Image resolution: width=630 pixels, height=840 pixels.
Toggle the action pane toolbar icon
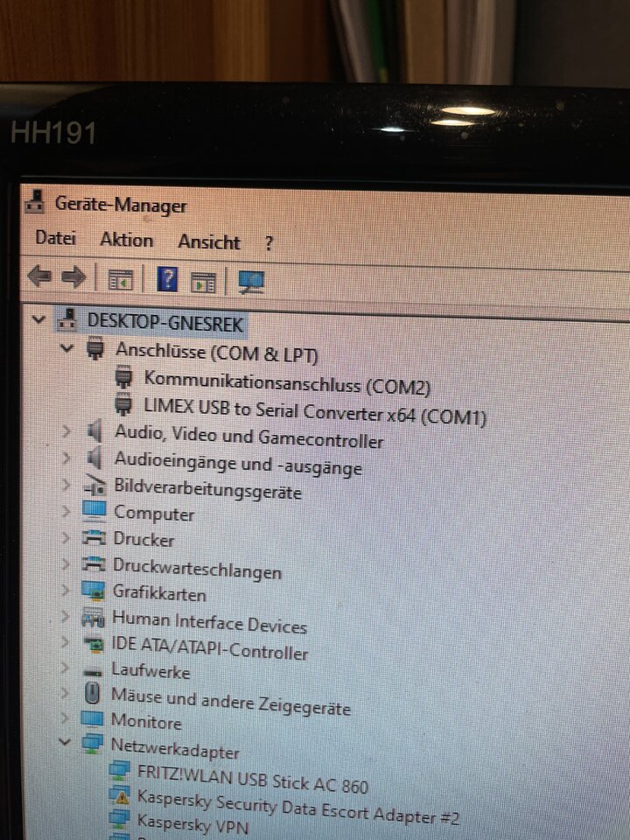[203, 282]
